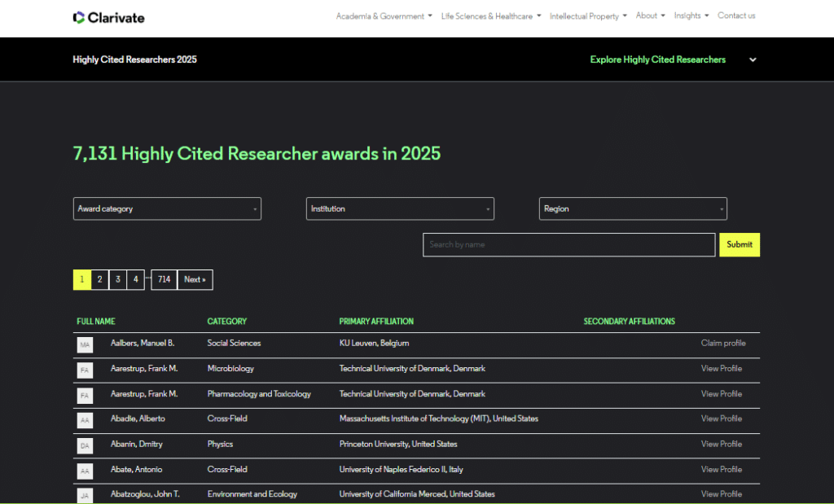This screenshot has width=834, height=504.
Task: Go to the Next results page
Action: tap(195, 279)
